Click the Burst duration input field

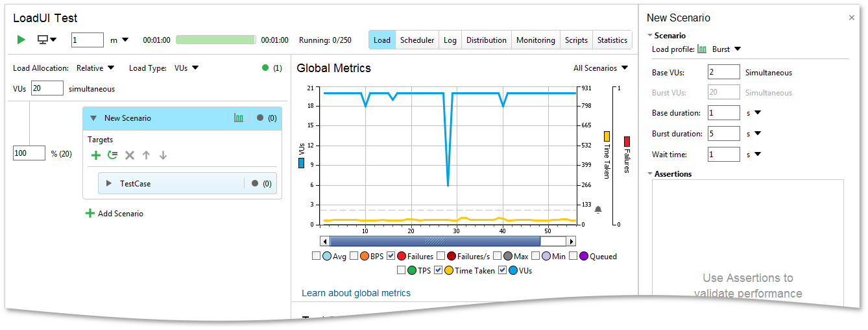pyautogui.click(x=724, y=134)
